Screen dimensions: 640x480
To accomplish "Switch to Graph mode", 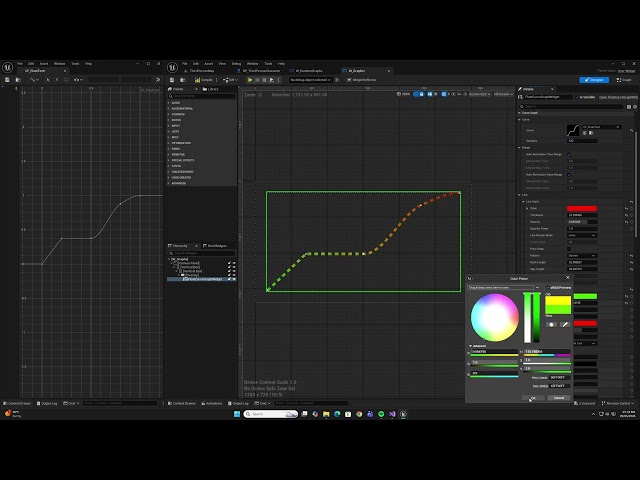I will [x=624, y=80].
